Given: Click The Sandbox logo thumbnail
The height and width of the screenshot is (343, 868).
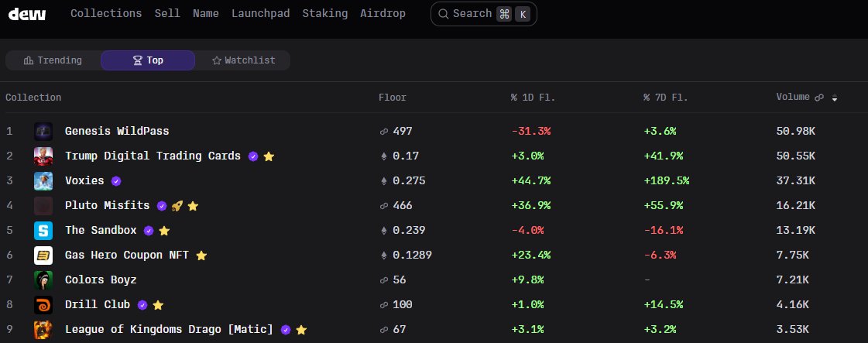Looking at the screenshot, I should click(x=43, y=231).
